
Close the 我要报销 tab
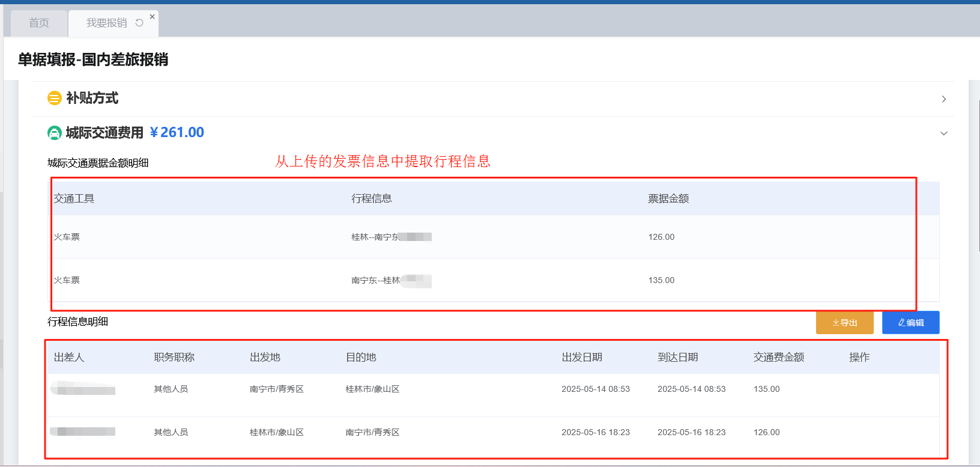[x=153, y=17]
